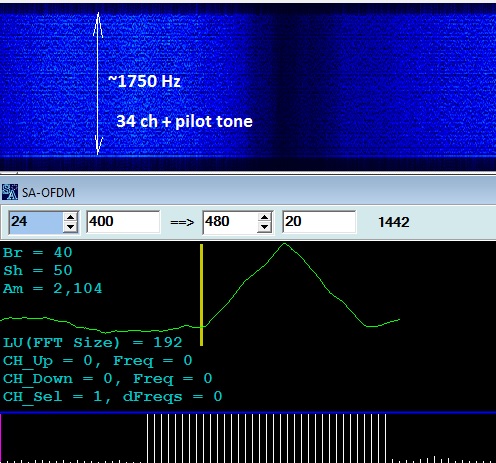Click the white bandwidth arrow in spectrogram
This screenshot has width=496, height=463.
click(98, 84)
